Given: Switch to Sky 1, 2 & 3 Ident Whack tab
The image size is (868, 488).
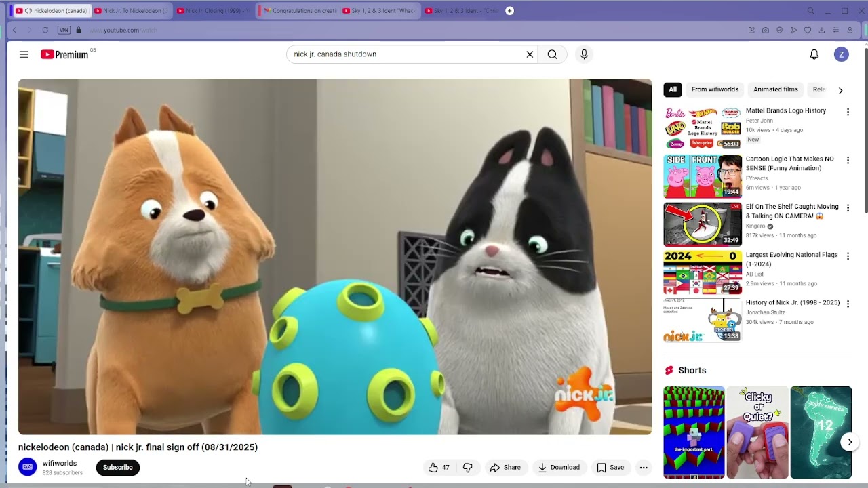Looking at the screenshot, I should coord(379,11).
